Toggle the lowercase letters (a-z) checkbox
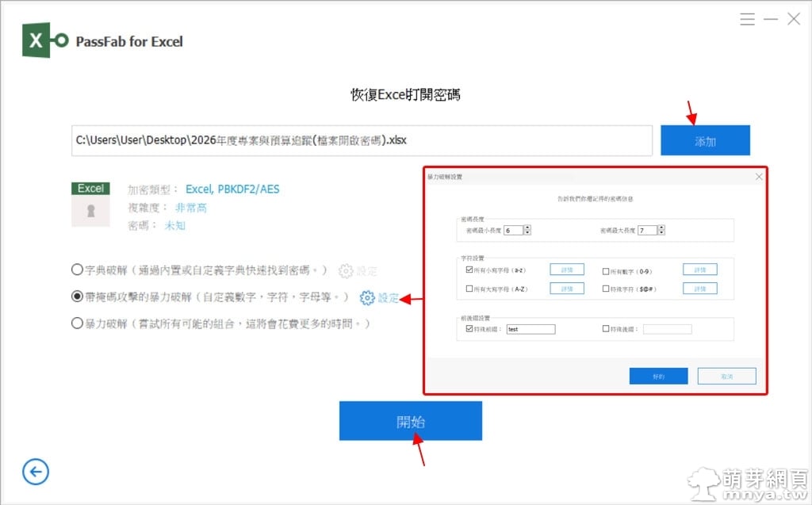This screenshot has width=812, height=505. [x=469, y=270]
